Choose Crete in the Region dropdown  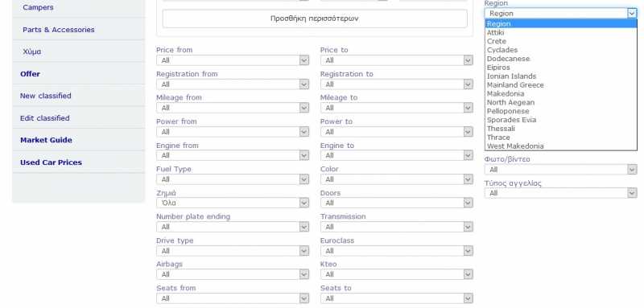[560, 42]
